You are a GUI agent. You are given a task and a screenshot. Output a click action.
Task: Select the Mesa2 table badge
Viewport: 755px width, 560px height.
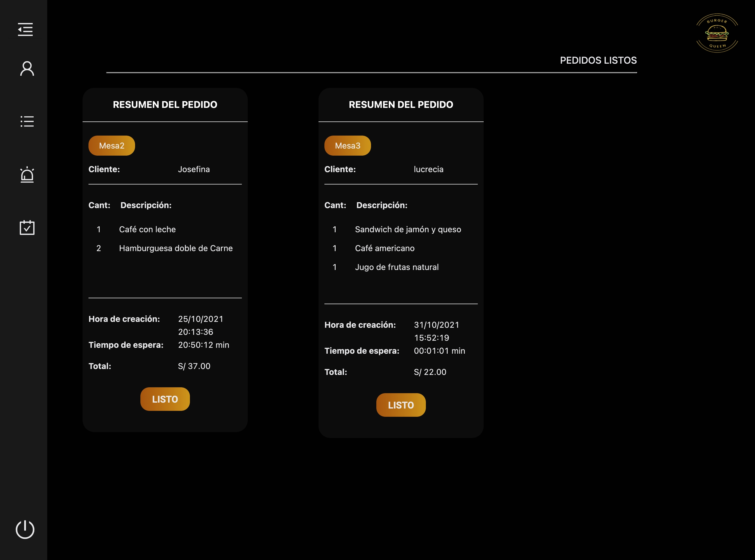pyautogui.click(x=111, y=146)
